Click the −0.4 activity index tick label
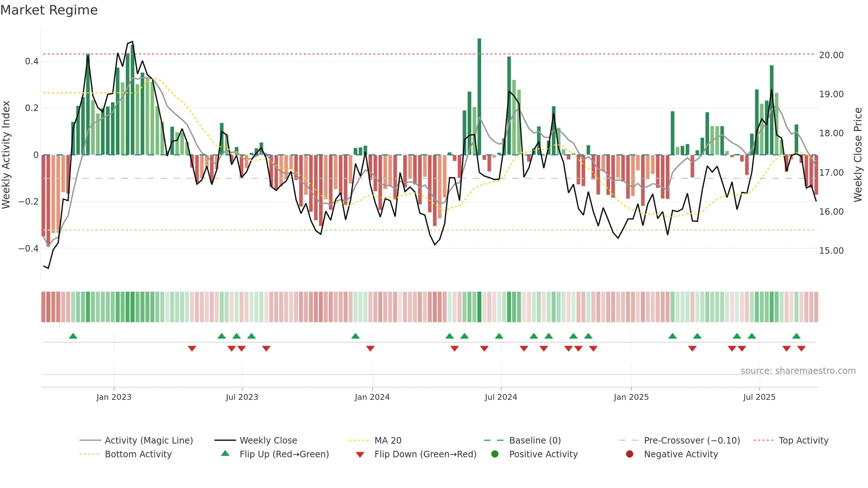This screenshot has width=868, height=488. click(x=28, y=248)
